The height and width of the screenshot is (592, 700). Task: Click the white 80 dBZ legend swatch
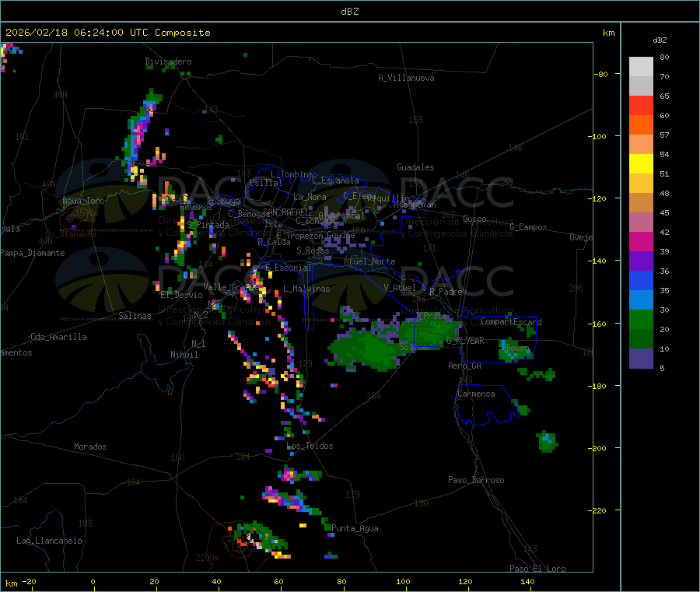point(641,67)
